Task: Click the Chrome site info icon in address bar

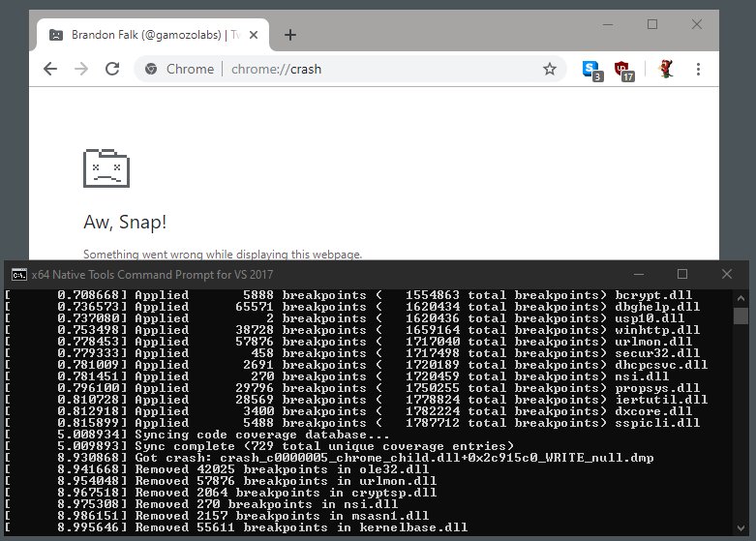Action: (151, 69)
